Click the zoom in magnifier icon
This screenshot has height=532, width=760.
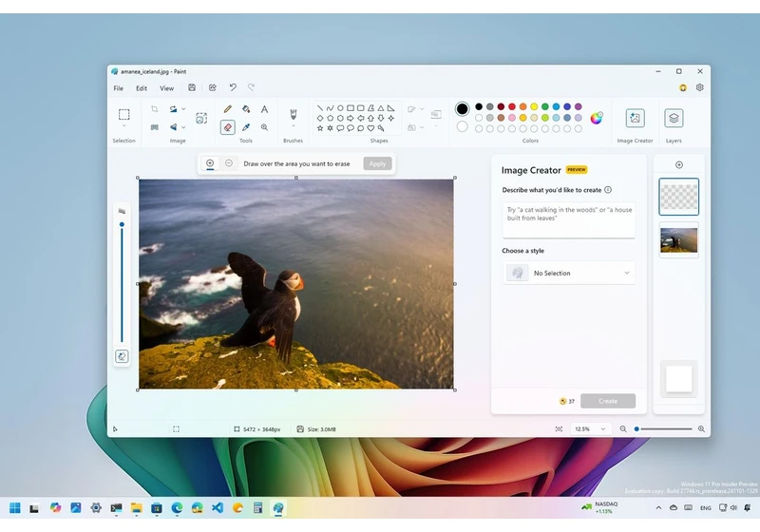(x=701, y=428)
